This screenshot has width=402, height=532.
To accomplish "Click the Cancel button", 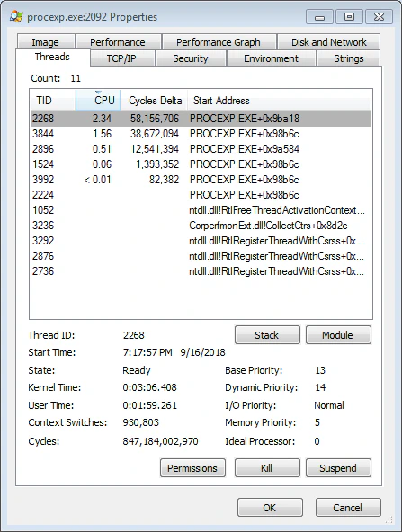I will coord(348,507).
